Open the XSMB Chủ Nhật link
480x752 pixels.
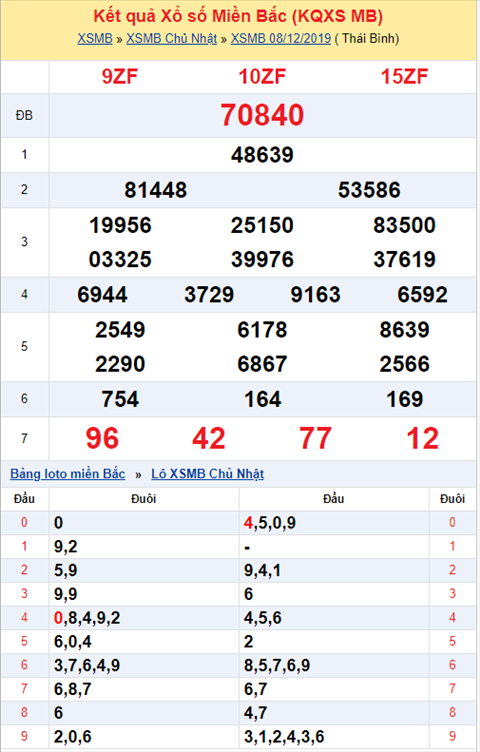(x=172, y=38)
